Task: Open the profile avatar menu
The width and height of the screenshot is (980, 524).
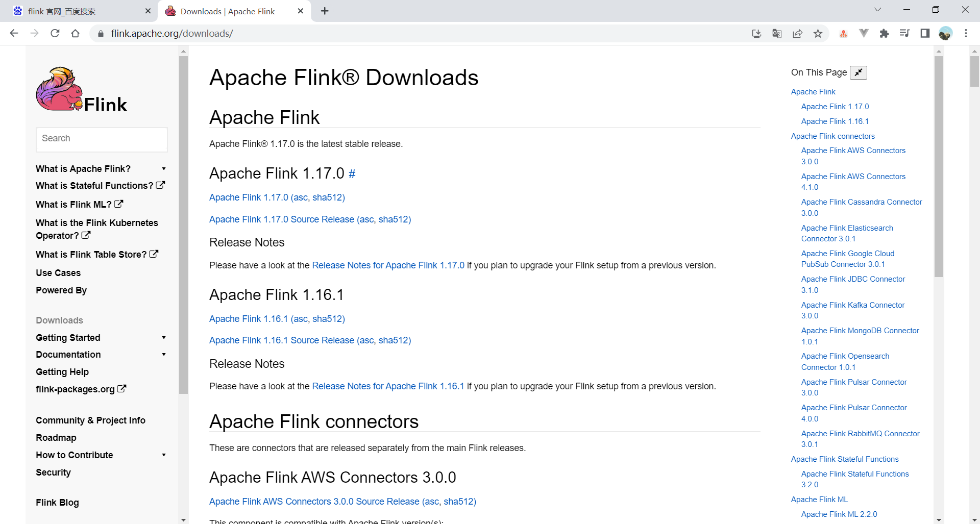Action: pyautogui.click(x=945, y=33)
